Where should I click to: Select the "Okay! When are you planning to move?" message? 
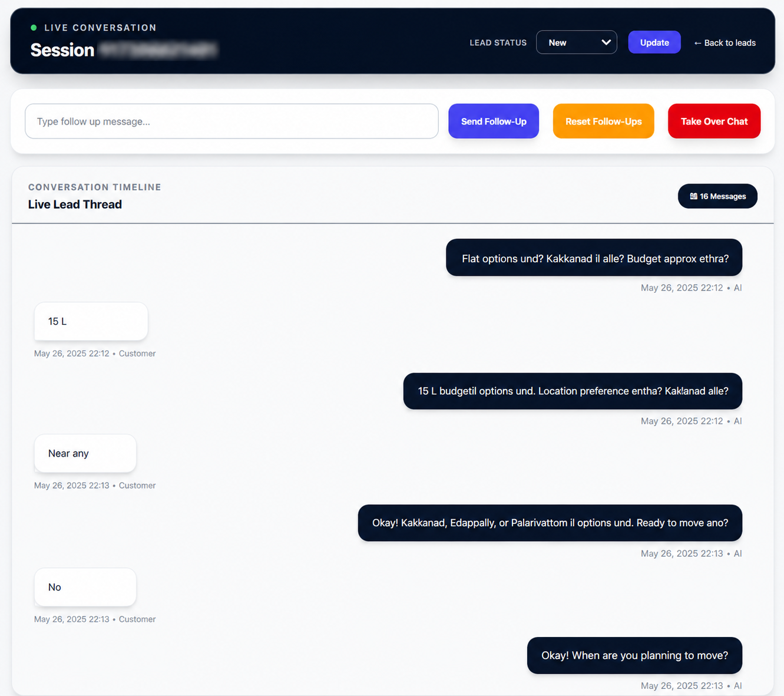pos(634,655)
